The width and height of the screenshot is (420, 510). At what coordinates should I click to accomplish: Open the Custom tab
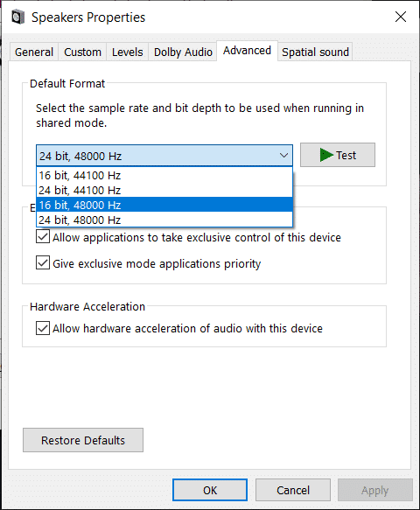click(82, 52)
